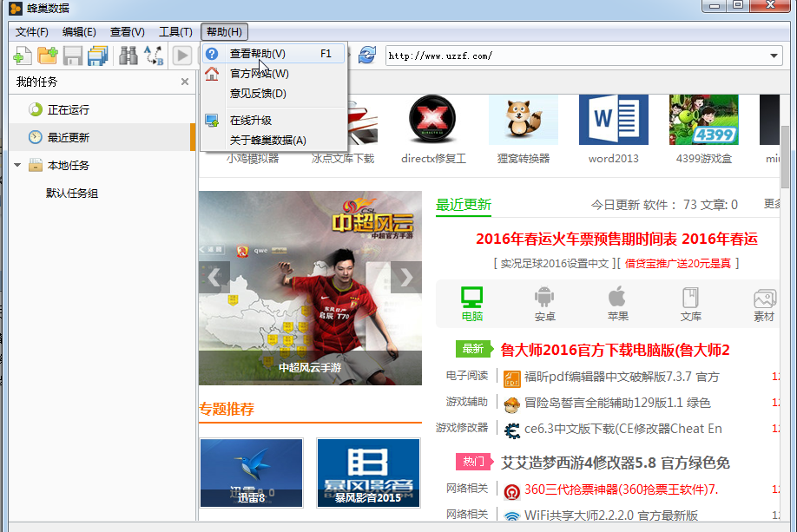
Task: Open the 暴风影音2015 thumbnail
Action: (368, 473)
